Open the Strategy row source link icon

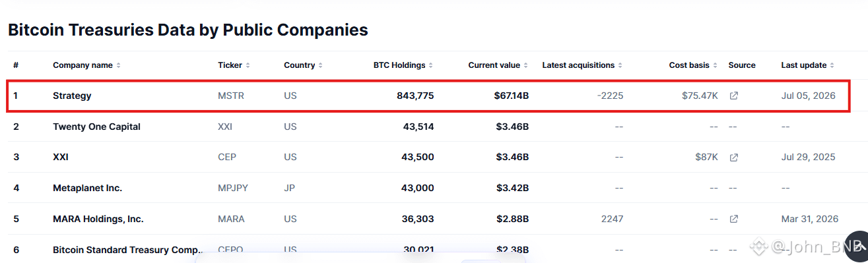click(733, 96)
